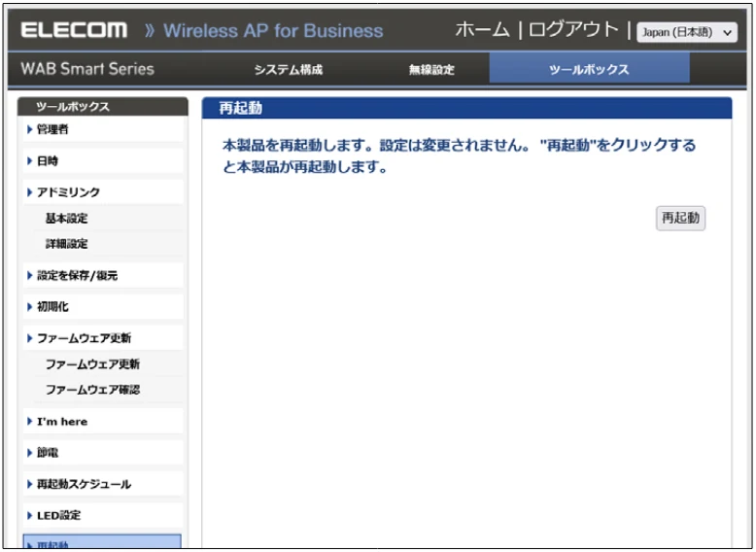Click the reboot description text
This screenshot has width=756, height=552.
coord(459,155)
